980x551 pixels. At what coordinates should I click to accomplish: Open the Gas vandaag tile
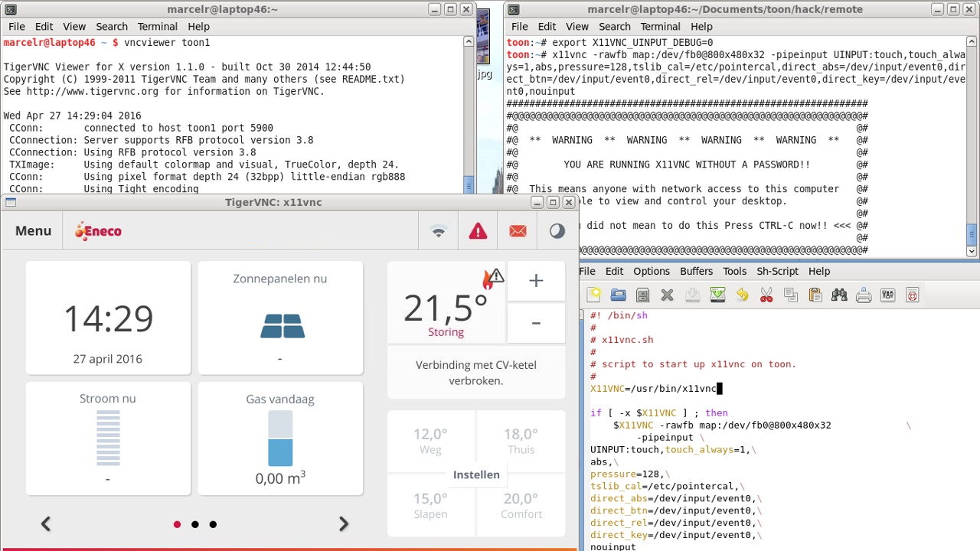[x=280, y=439]
